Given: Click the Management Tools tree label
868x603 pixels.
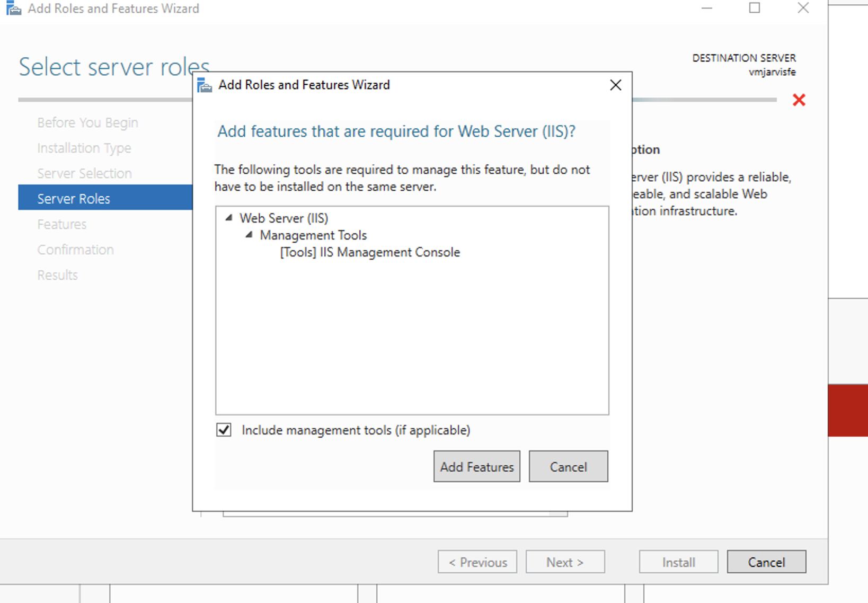Looking at the screenshot, I should click(x=313, y=235).
